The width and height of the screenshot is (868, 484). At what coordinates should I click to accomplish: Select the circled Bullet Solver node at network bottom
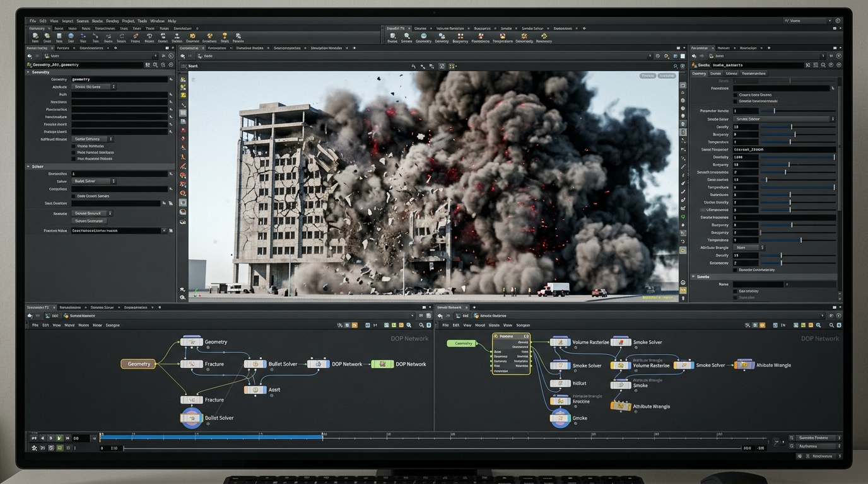(192, 418)
